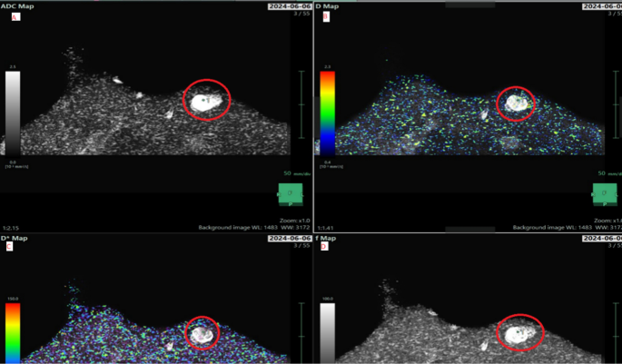Click the vertical scale ruler in D* Map

(301, 331)
